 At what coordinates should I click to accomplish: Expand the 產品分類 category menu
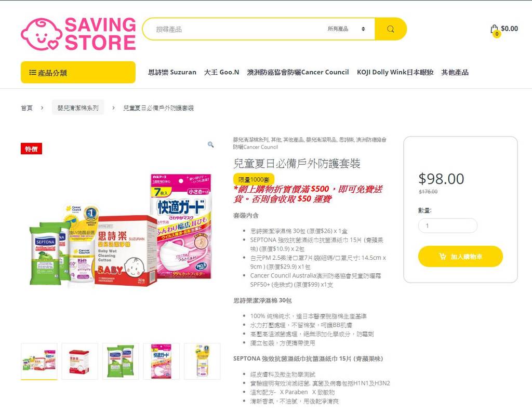point(78,72)
